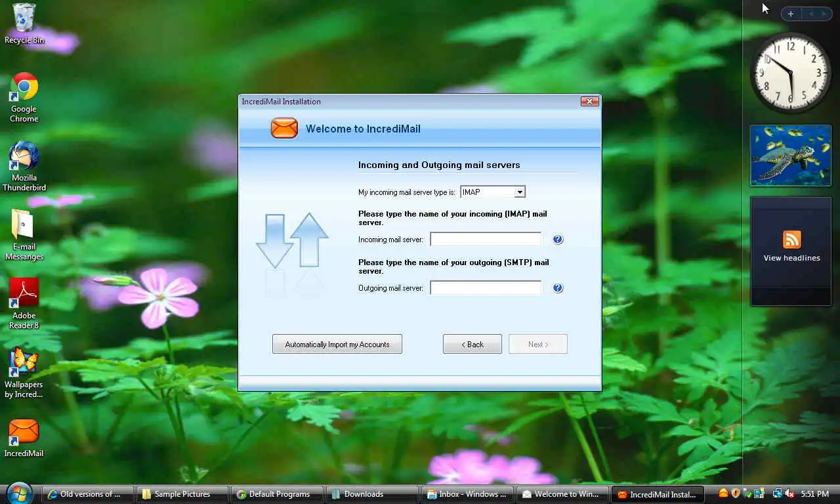
Task: Add a gadget with sidebar plus button
Action: [x=791, y=14]
